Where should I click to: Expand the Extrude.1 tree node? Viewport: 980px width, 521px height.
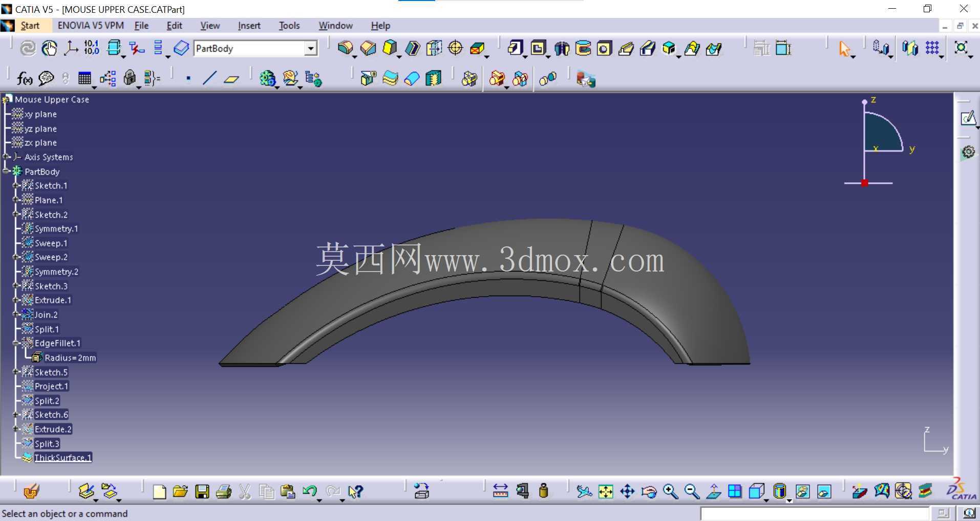[x=16, y=300]
